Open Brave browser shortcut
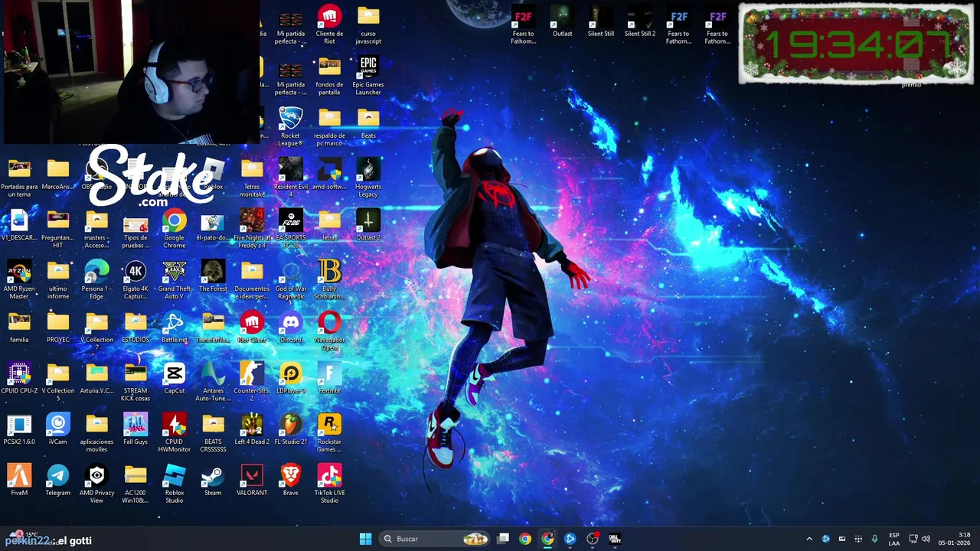This screenshot has width=980, height=551. [290, 475]
